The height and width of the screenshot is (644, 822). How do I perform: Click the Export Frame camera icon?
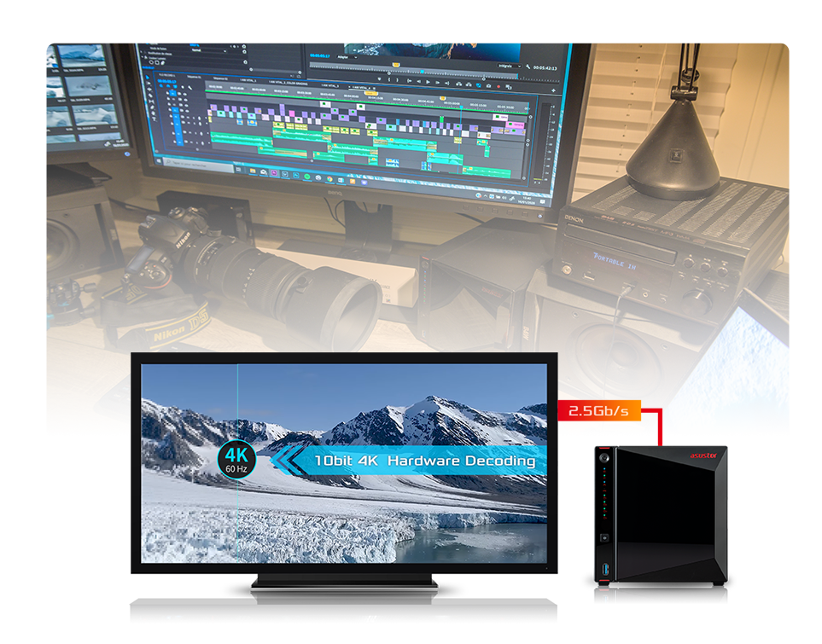tap(488, 86)
